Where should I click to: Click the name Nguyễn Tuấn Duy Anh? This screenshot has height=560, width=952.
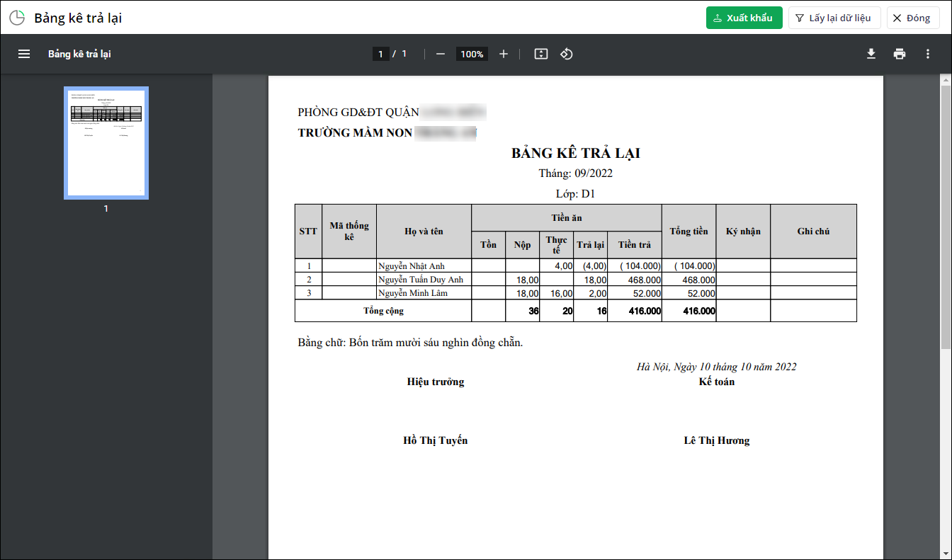point(421,280)
